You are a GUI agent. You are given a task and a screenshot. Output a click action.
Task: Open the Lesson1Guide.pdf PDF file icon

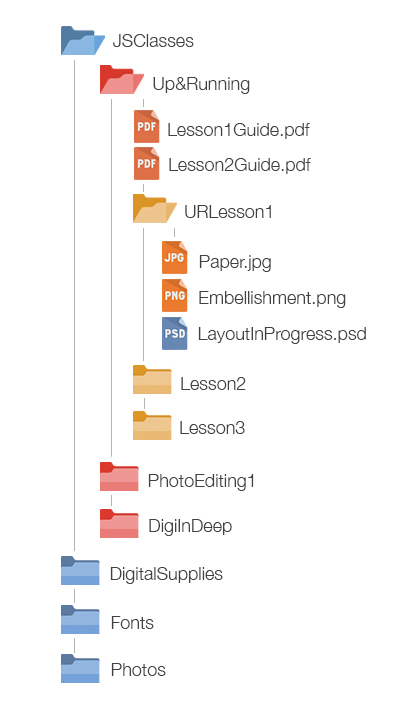[x=147, y=126]
